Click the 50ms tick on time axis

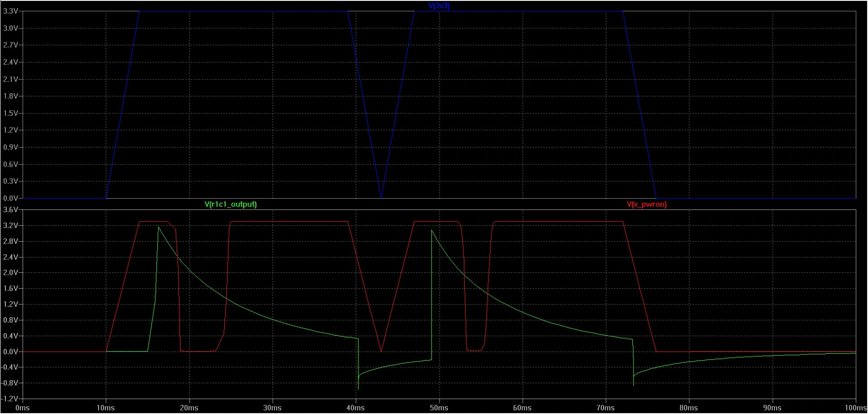click(x=439, y=408)
